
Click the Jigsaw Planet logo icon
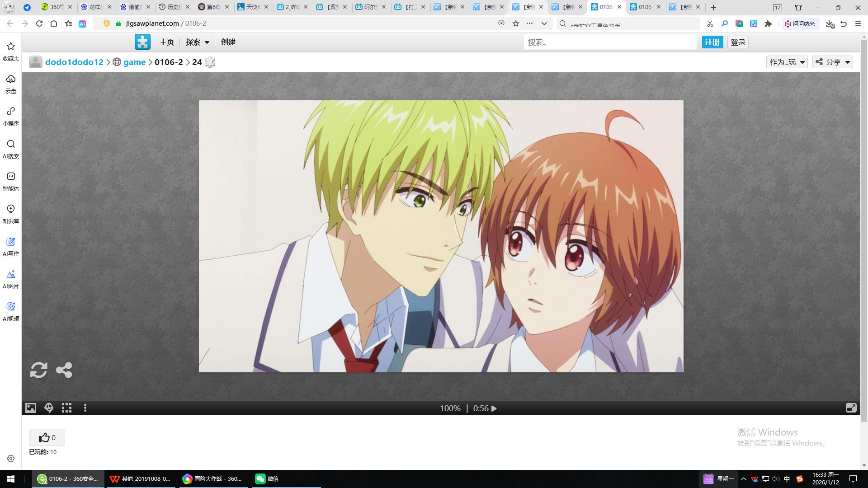(142, 42)
